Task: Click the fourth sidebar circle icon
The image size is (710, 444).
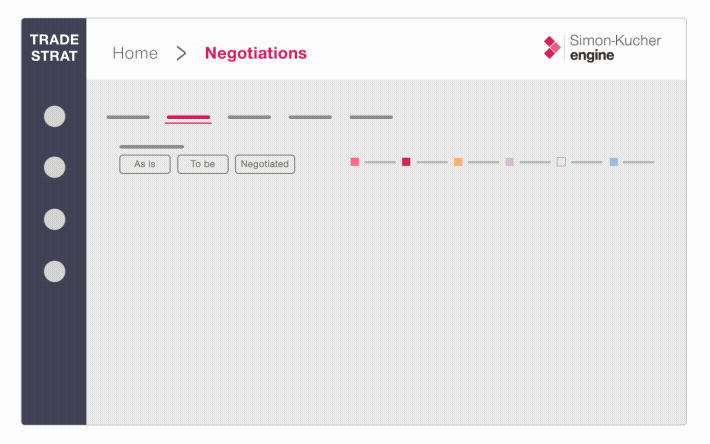Action: (x=55, y=271)
